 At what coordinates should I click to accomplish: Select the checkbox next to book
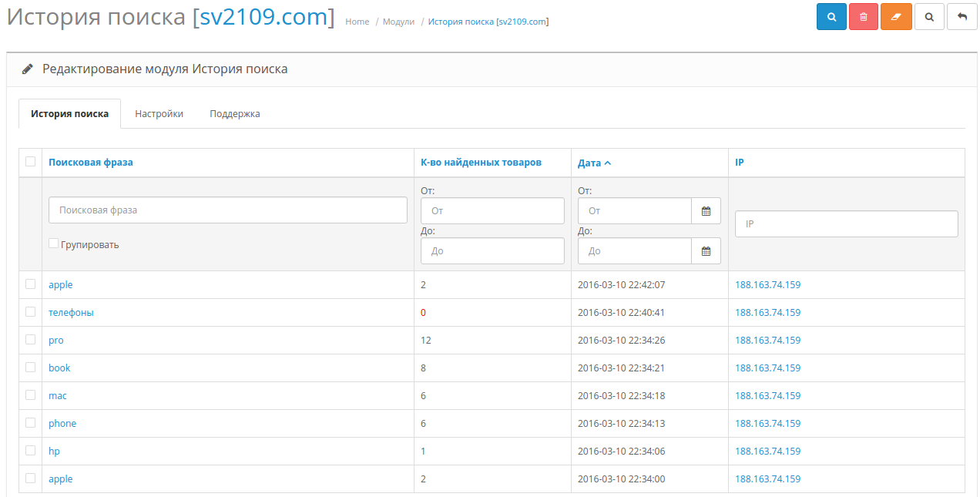tap(31, 368)
